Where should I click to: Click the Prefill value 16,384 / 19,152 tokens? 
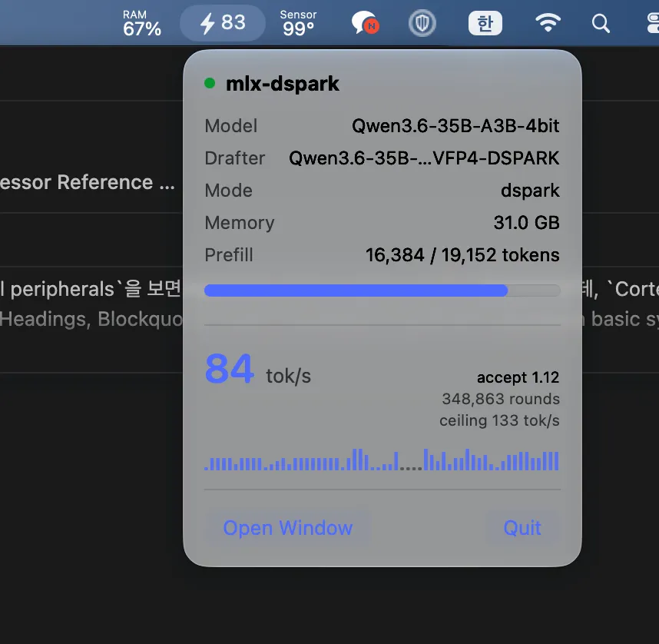click(462, 255)
